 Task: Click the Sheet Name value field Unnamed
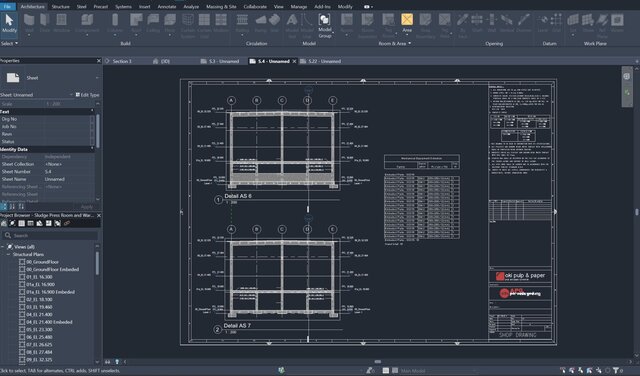(69, 179)
